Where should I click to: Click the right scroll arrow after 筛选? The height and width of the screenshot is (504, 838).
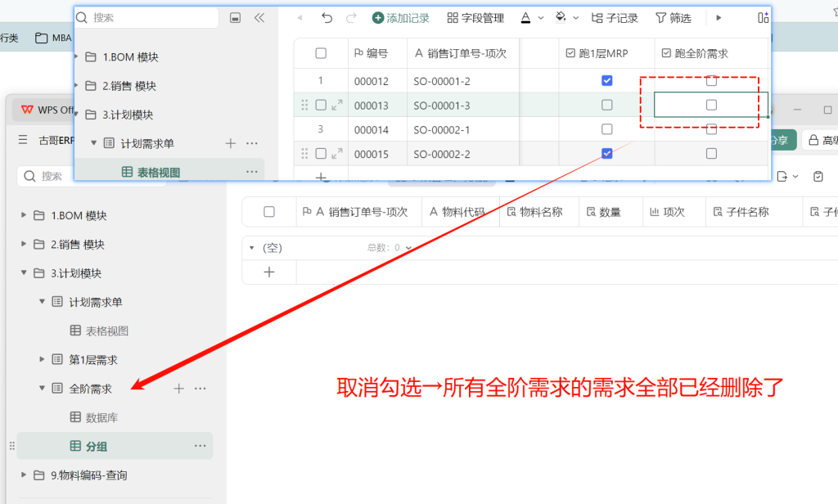click(719, 18)
